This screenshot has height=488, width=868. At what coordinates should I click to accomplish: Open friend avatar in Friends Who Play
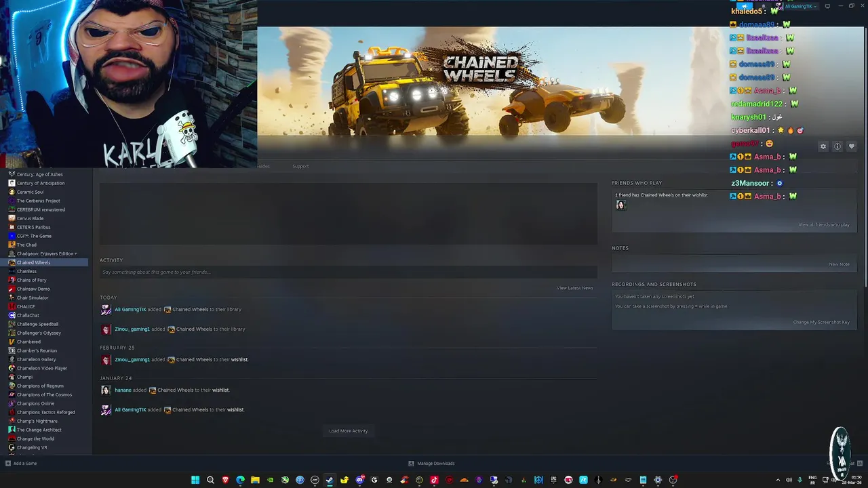620,205
